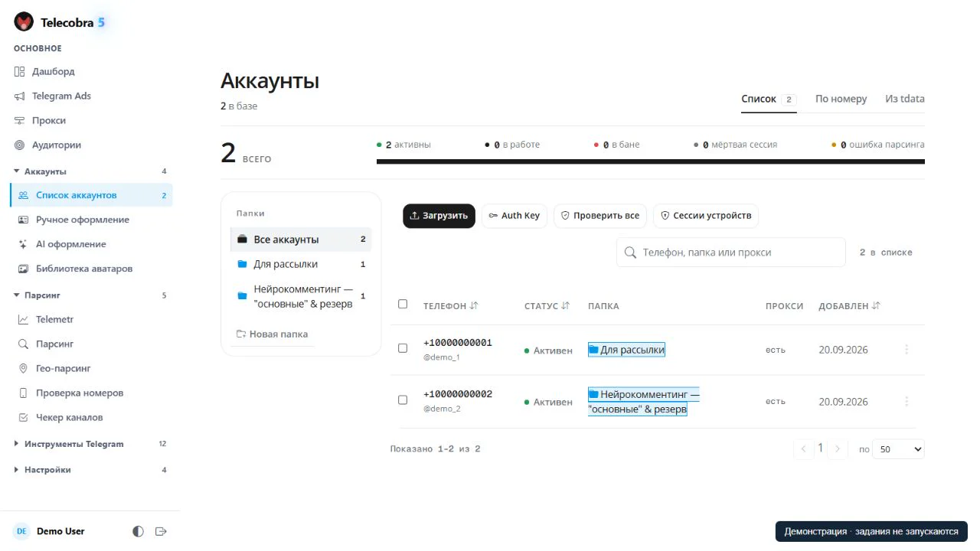Select the Для рассылки folder in Папки
Screen dimensions: 980x551
click(301, 264)
